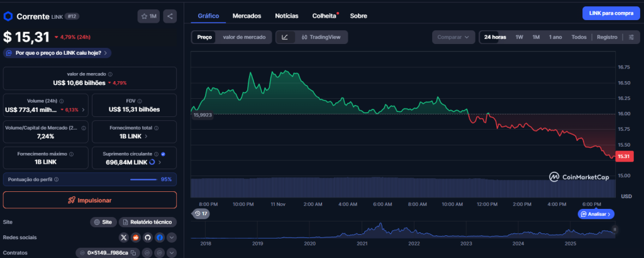Image resolution: width=644 pixels, height=258 pixels.
Task: Expand more contracts chevron
Action: [172, 253]
